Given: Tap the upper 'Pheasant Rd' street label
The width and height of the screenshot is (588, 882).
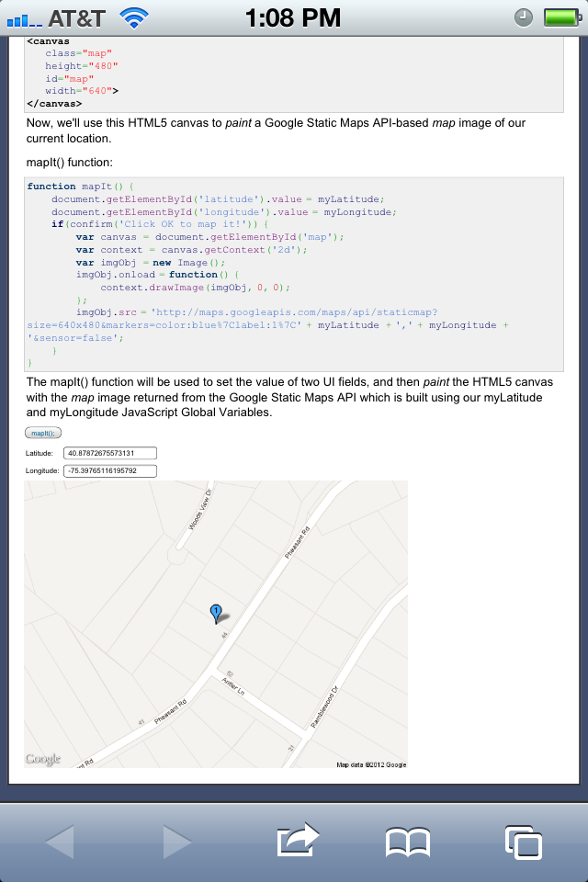Looking at the screenshot, I should click(x=297, y=542).
